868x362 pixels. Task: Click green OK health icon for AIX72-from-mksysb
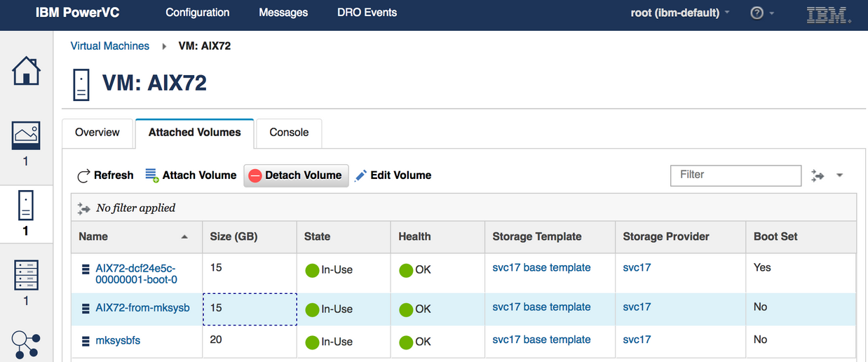point(406,309)
